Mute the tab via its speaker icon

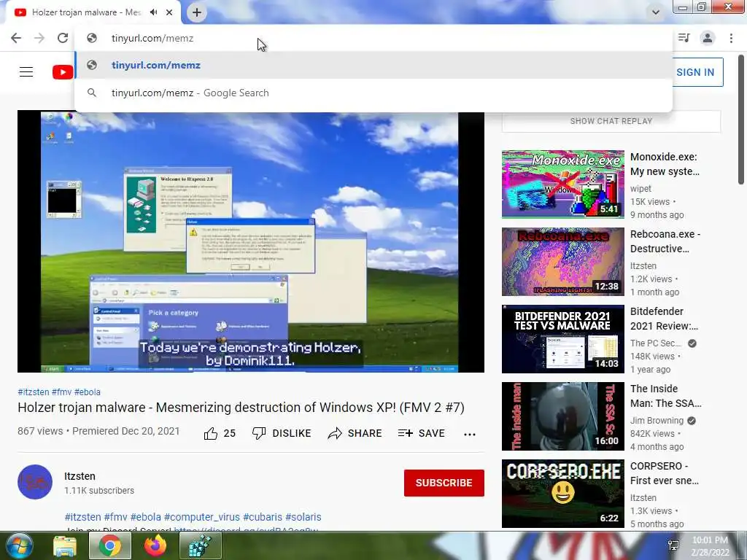coord(153,12)
